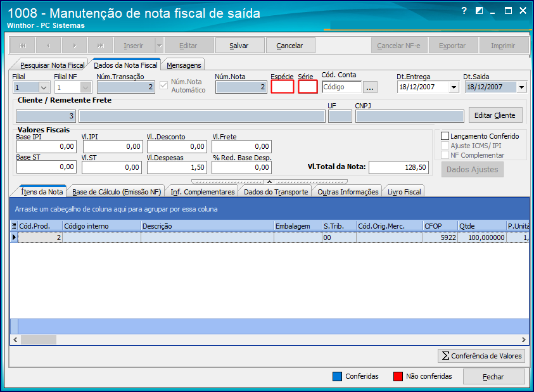The width and height of the screenshot is (534, 392).
Task: Open the Mensagens tab
Action: click(x=184, y=65)
